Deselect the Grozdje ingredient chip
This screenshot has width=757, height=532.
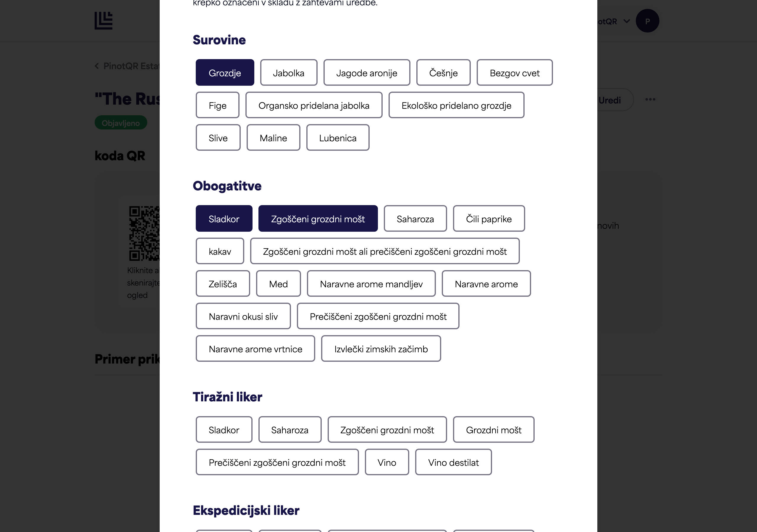(225, 72)
